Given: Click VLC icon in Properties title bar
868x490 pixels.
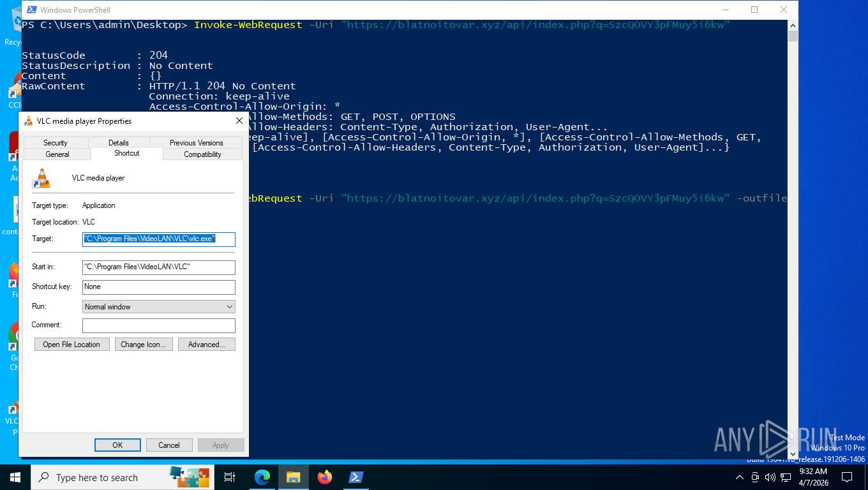Looking at the screenshot, I should tap(28, 121).
